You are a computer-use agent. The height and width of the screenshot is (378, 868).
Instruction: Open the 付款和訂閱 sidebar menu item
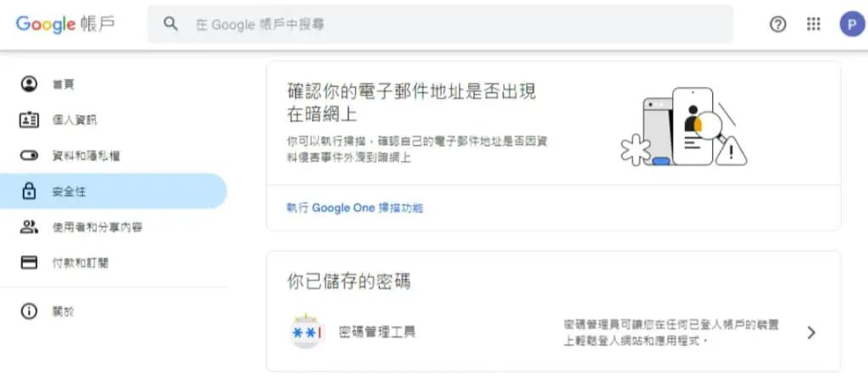pyautogui.click(x=113, y=263)
